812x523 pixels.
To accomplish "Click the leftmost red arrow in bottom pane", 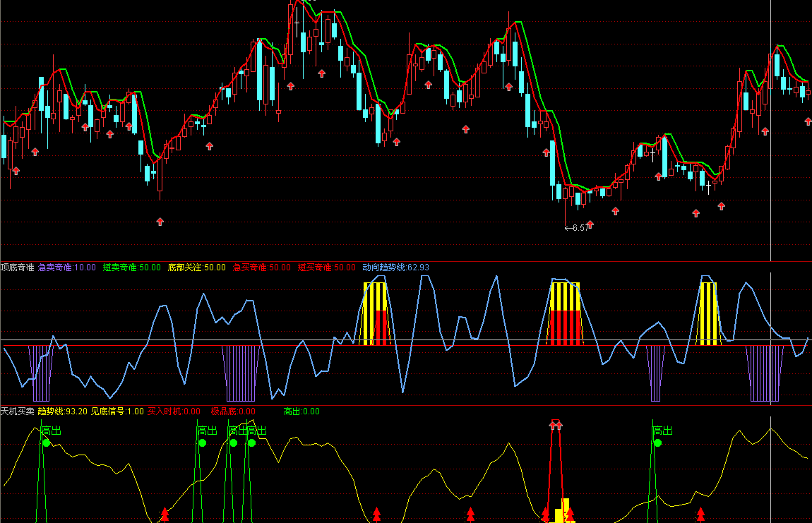I will coord(165,515).
